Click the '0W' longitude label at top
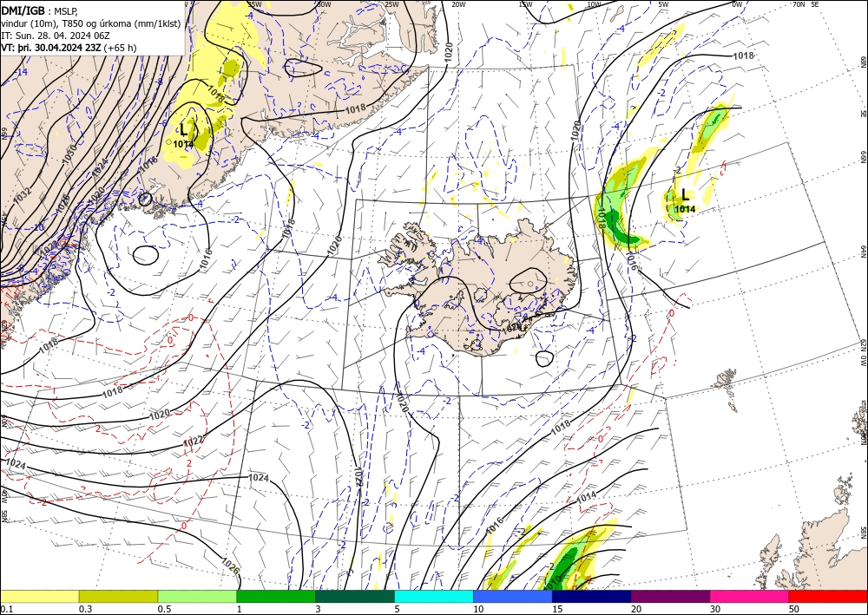Screen dimensions: 868x615 [737, 4]
